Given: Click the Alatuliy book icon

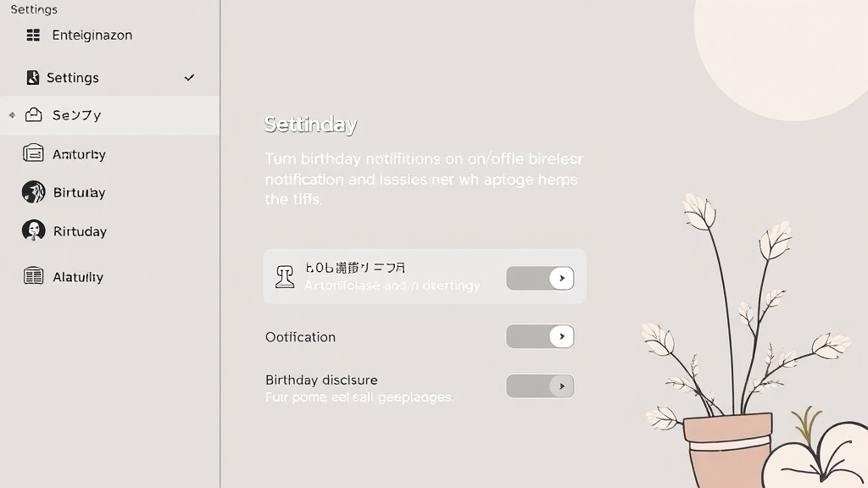Looking at the screenshot, I should click(34, 276).
